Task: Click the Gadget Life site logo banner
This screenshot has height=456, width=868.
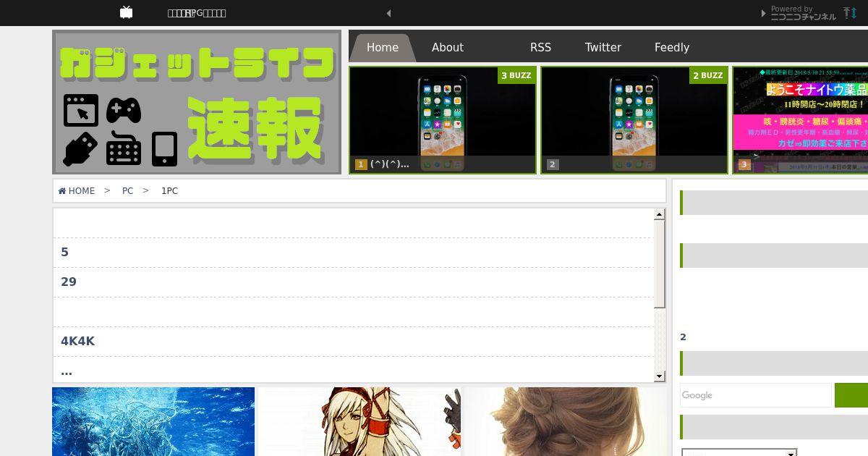Action: [197, 102]
